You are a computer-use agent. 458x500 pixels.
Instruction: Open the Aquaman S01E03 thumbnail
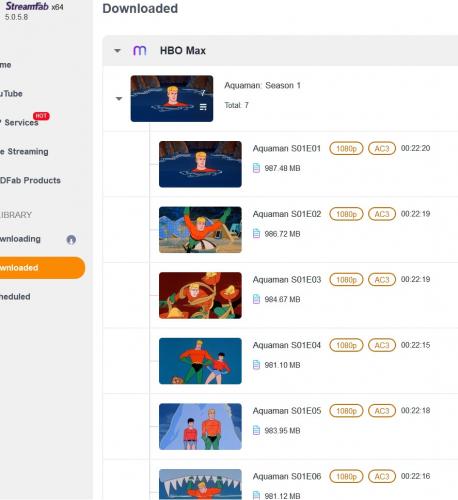pyautogui.click(x=200, y=295)
